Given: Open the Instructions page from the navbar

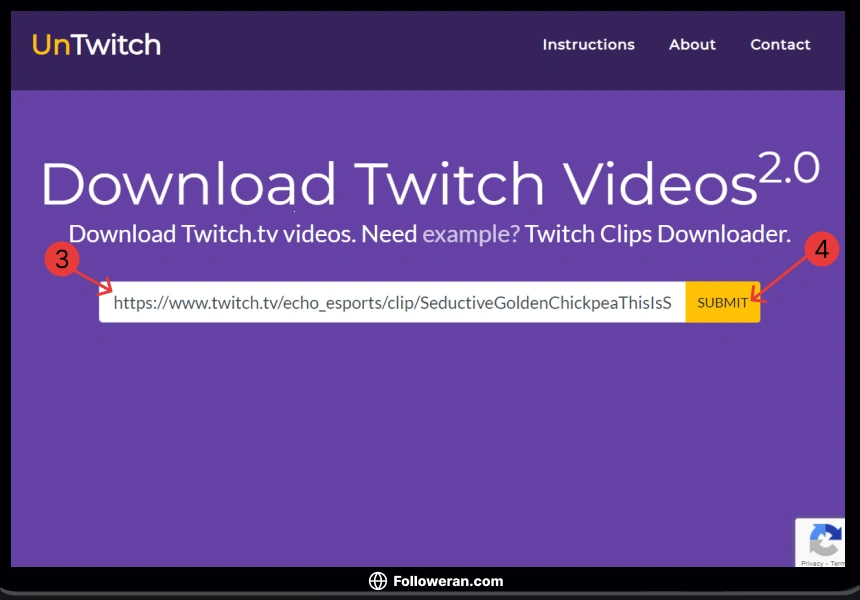Looking at the screenshot, I should click(588, 45).
